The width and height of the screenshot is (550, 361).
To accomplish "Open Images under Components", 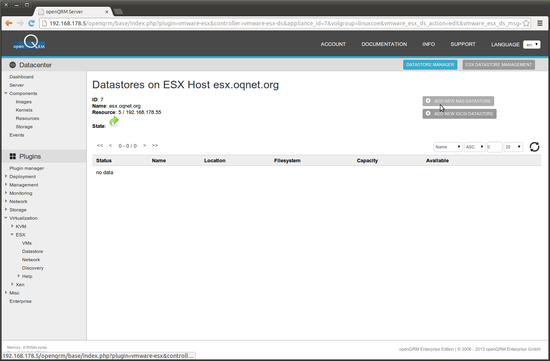I will 24,102.
